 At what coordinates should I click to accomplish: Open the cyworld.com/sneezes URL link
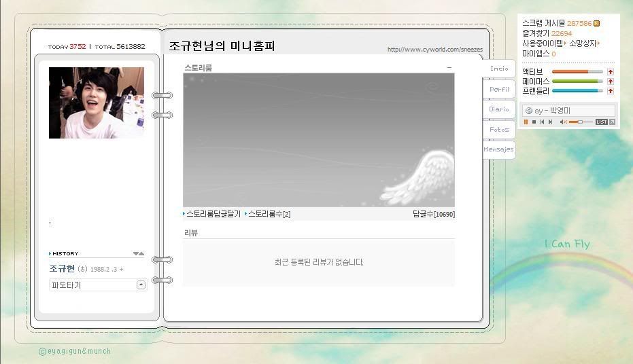pyautogui.click(x=434, y=50)
